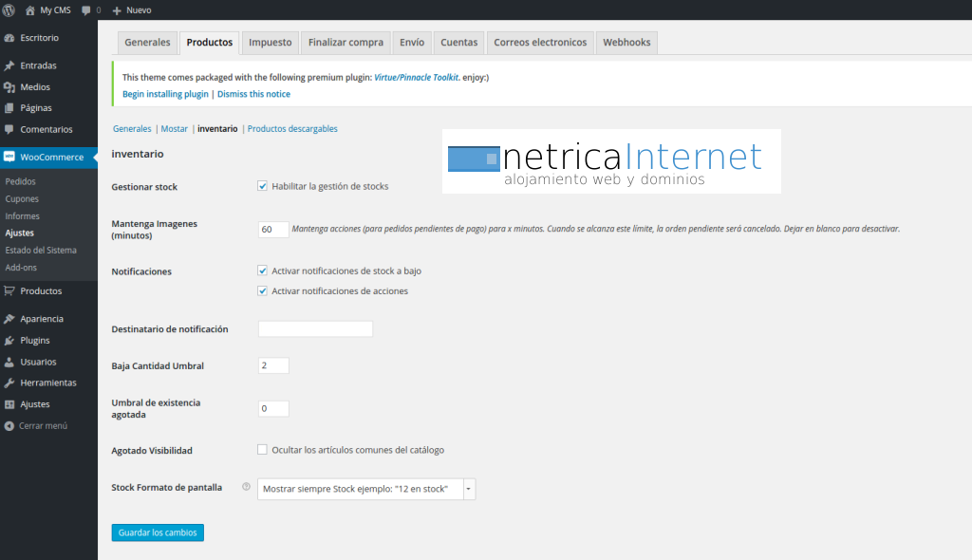Image resolution: width=972 pixels, height=560 pixels.
Task: Open the Mostar sub-section link
Action: point(175,129)
